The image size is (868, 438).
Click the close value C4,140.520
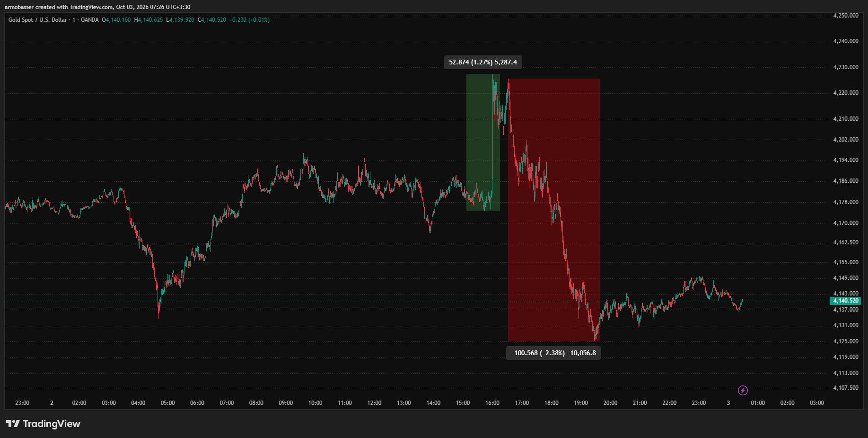click(x=212, y=20)
